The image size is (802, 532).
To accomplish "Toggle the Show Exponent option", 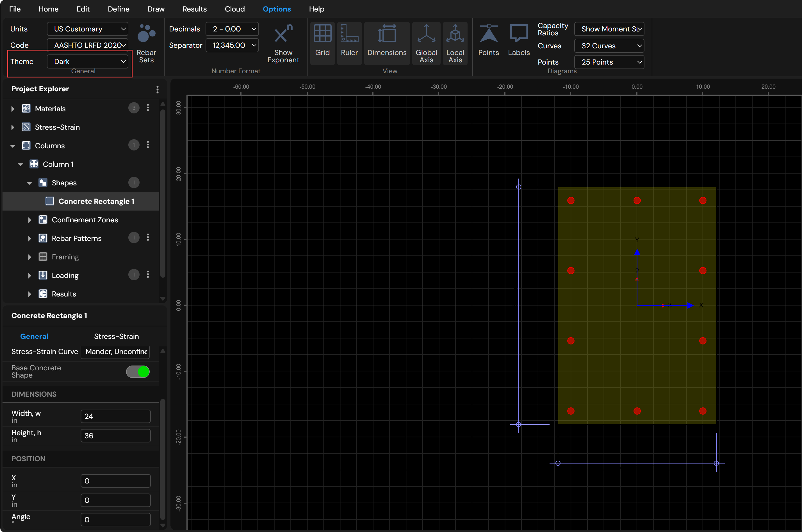I will point(283,44).
